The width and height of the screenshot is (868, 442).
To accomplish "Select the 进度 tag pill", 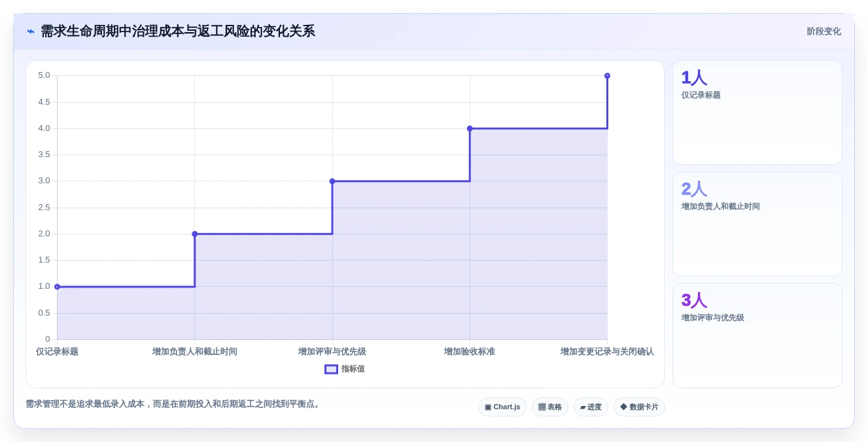I will click(x=591, y=407).
